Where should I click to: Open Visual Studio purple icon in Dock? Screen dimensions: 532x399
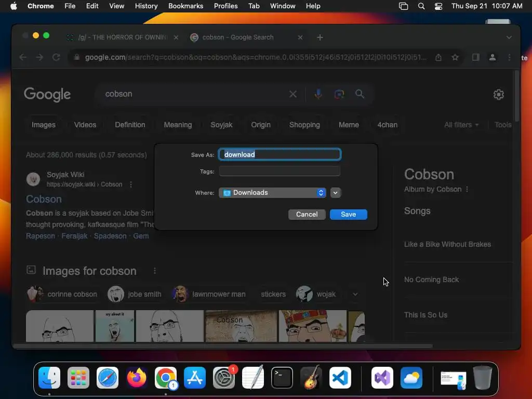coord(382,378)
